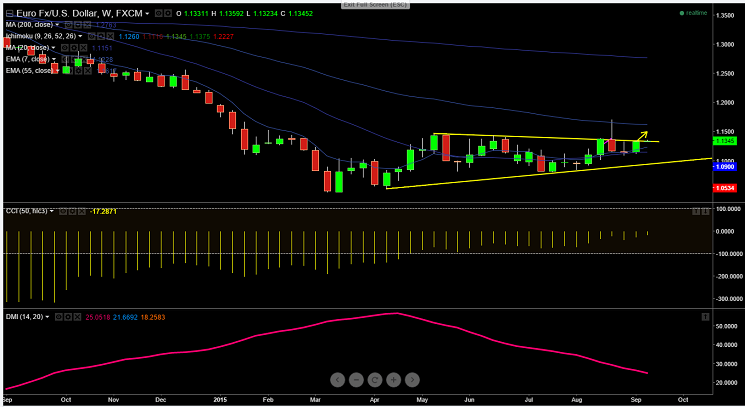Open format settings for Euro Fx/U.S. Dollar series
Viewport: 745px width, 407px height.
[168, 14]
